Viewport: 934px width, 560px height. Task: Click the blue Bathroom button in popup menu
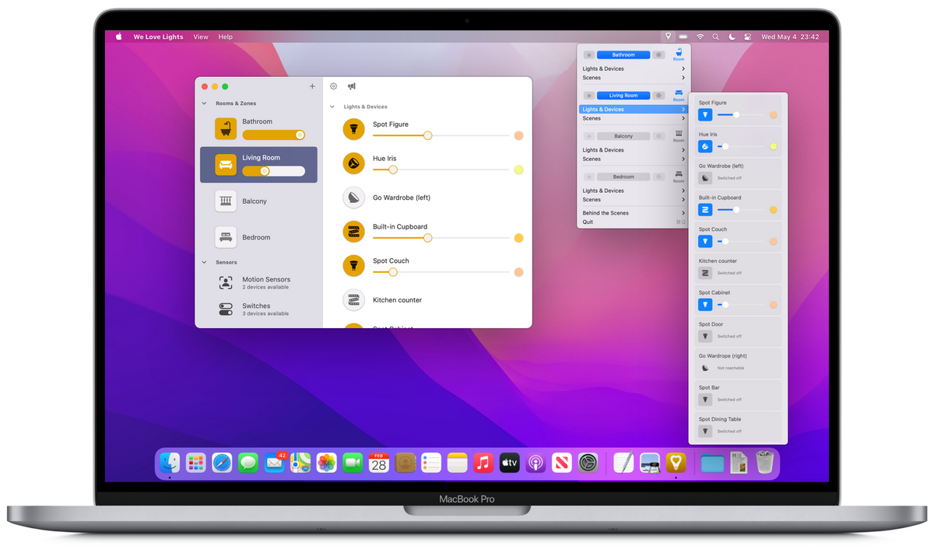tap(623, 55)
